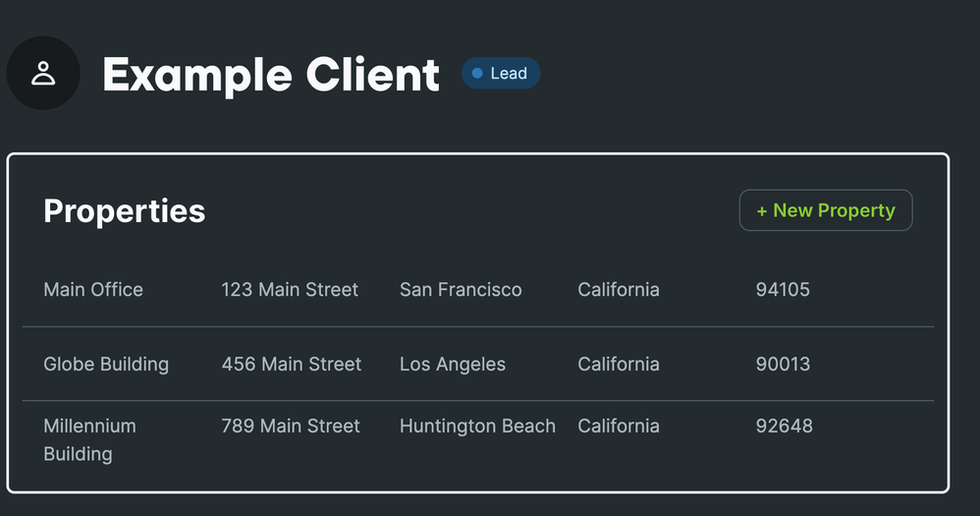The width and height of the screenshot is (980, 516).
Task: Click California in the Main Office row
Action: 619,290
